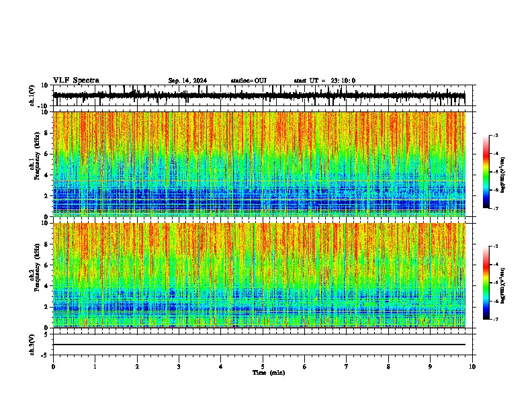Click the "Time (min)" axis title

click(x=269, y=373)
